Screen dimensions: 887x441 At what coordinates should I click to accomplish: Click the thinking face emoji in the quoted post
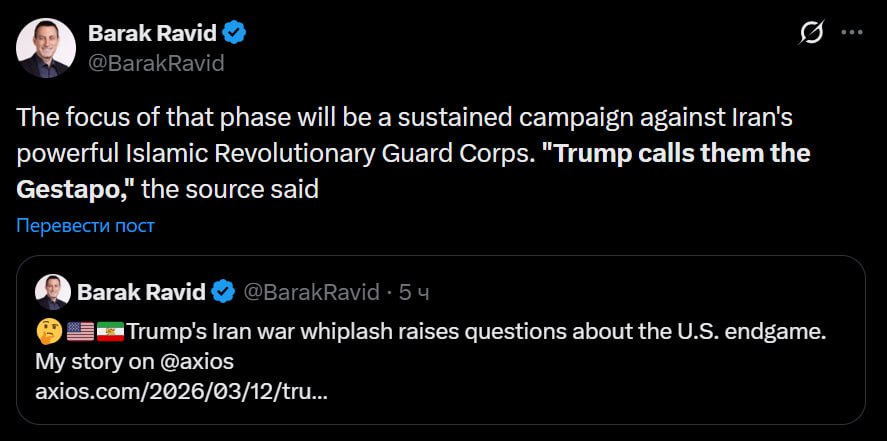[47, 330]
